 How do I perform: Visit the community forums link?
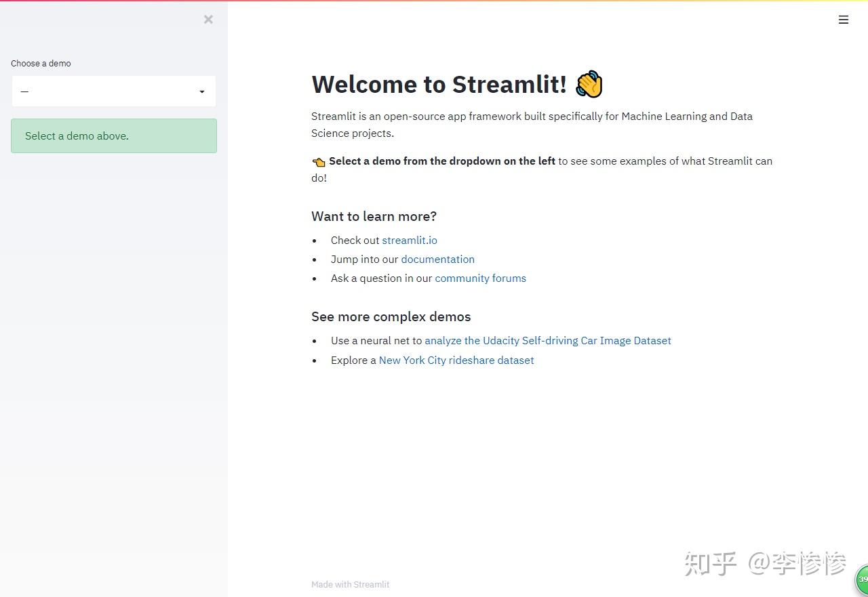(x=480, y=278)
